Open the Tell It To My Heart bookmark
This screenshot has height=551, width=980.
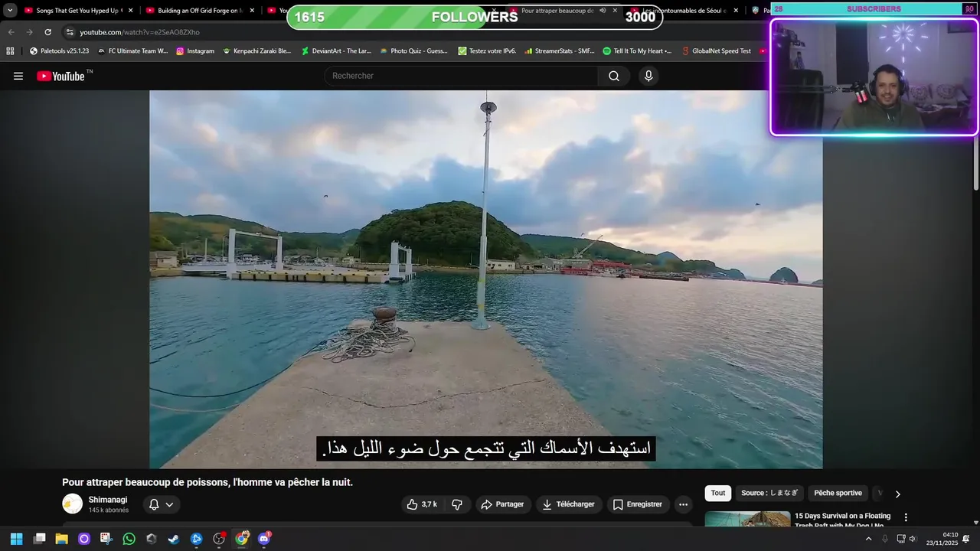coord(637,51)
